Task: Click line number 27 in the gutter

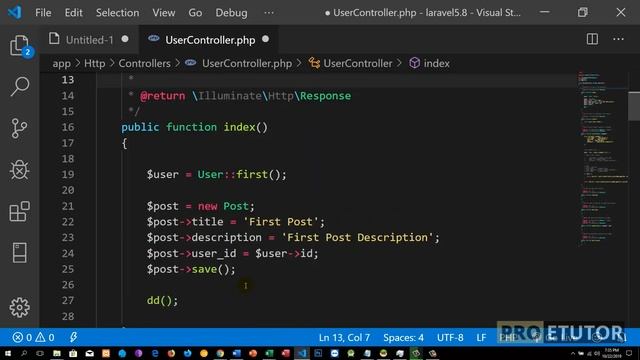Action: [x=68, y=300]
